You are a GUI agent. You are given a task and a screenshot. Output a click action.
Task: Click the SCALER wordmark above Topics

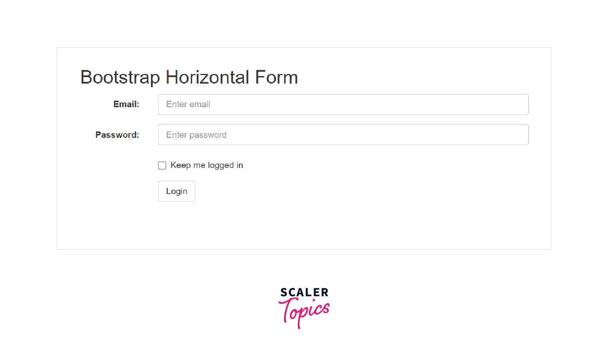point(304,293)
